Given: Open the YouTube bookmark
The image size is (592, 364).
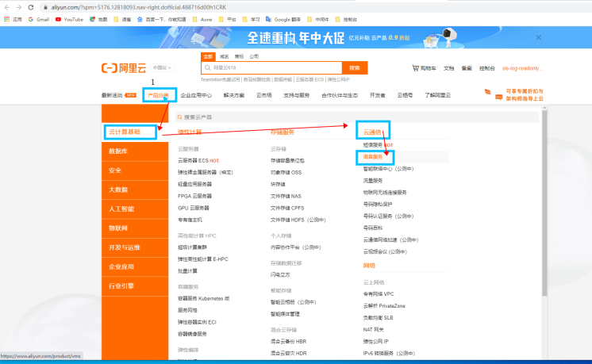Looking at the screenshot, I should click(70, 19).
